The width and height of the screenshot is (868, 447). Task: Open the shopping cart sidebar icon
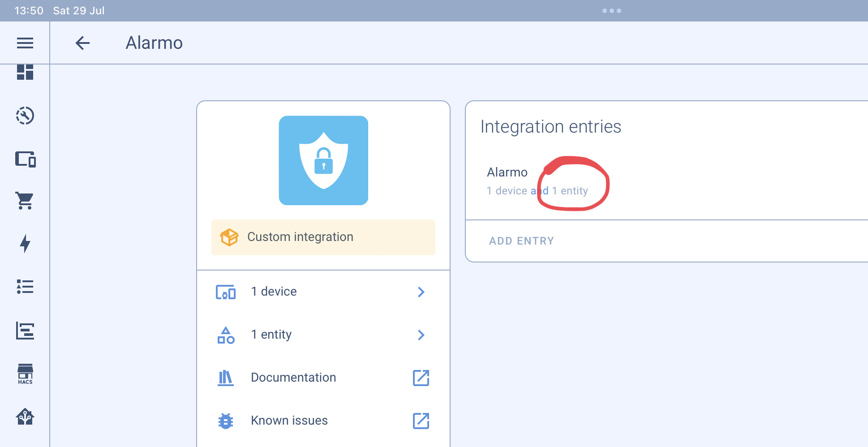click(25, 201)
